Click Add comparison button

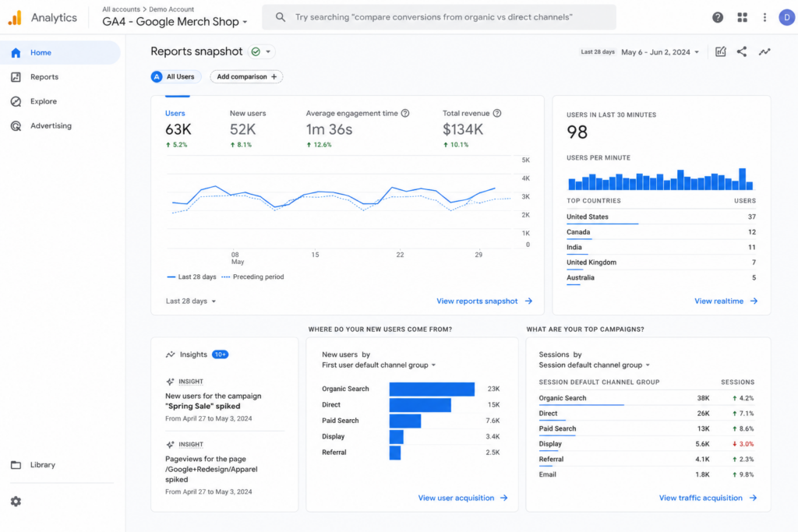(x=247, y=77)
